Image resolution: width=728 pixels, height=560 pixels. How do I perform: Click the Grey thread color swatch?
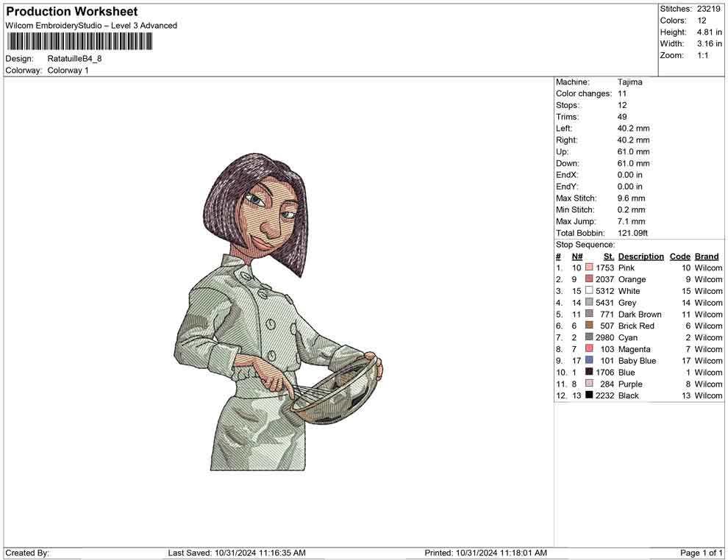tap(589, 302)
